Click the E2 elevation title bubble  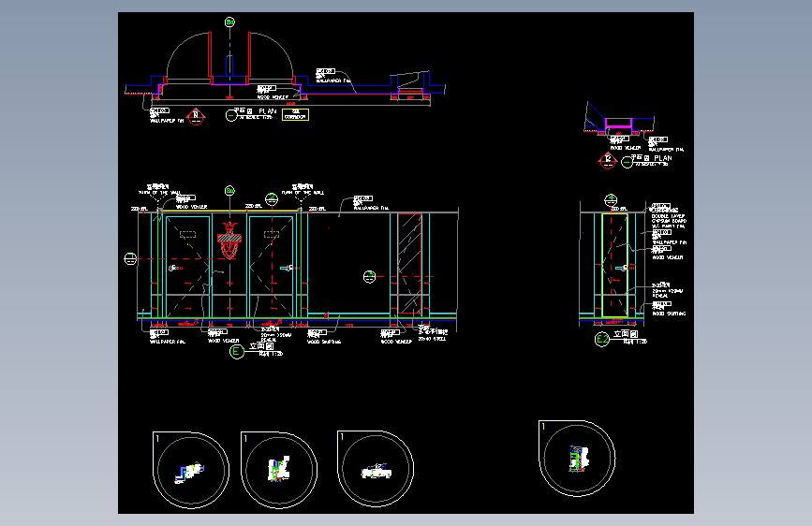[602, 339]
